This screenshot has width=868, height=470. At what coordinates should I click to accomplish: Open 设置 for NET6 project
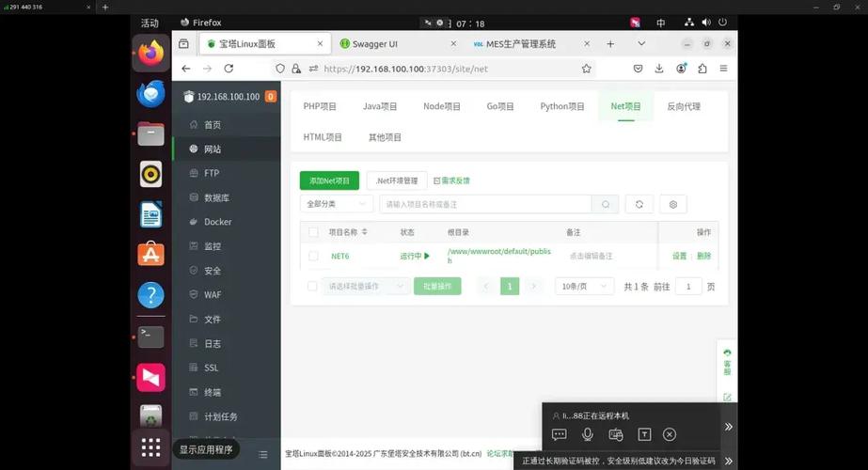coord(679,256)
